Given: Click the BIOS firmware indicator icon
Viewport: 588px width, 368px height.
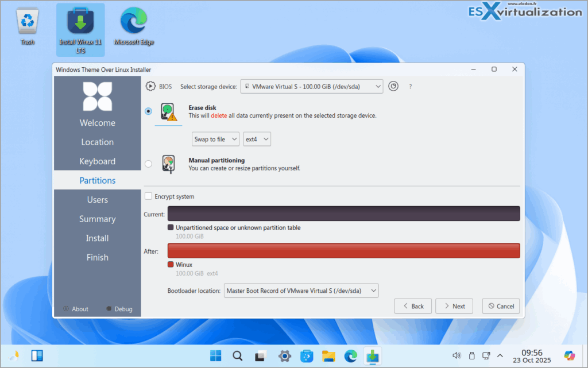Looking at the screenshot, I should click(x=150, y=86).
